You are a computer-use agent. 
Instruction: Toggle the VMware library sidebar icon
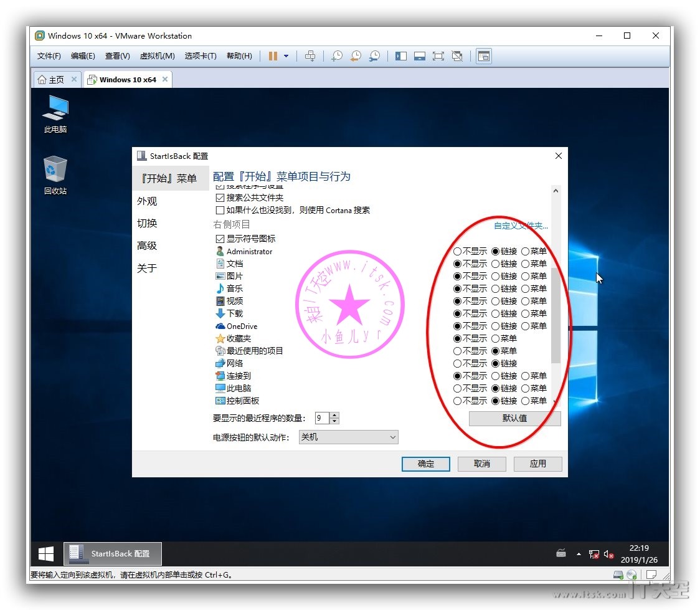pos(401,56)
